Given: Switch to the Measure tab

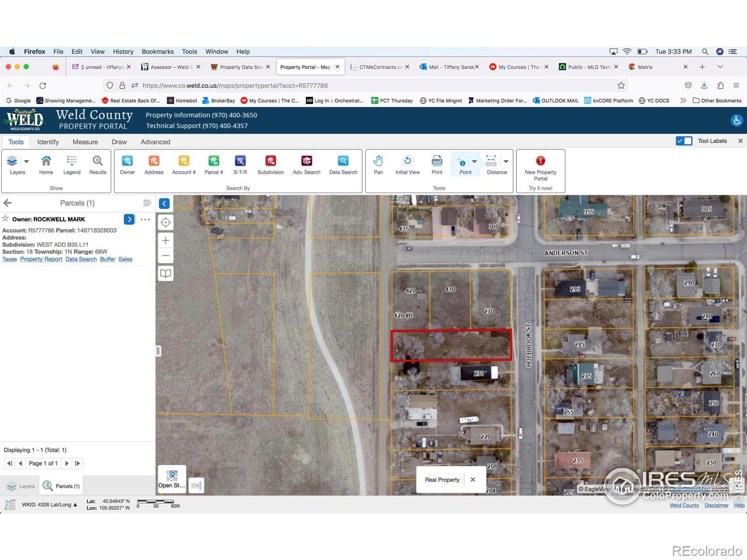Looking at the screenshot, I should [x=85, y=142].
